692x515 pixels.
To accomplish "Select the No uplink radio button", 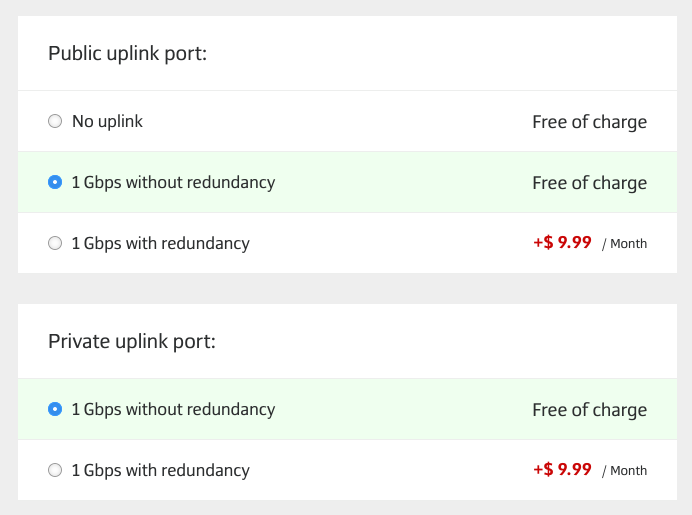I will 55,121.
